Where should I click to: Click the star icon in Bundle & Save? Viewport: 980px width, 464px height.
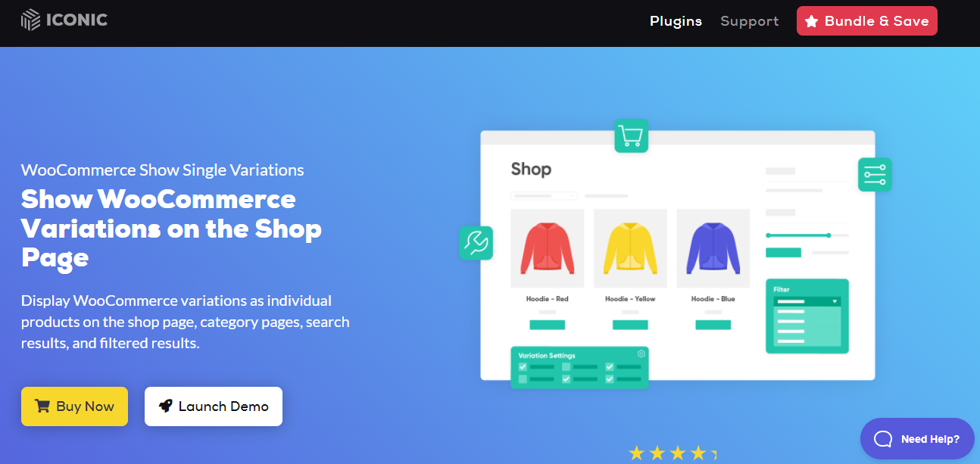(811, 21)
